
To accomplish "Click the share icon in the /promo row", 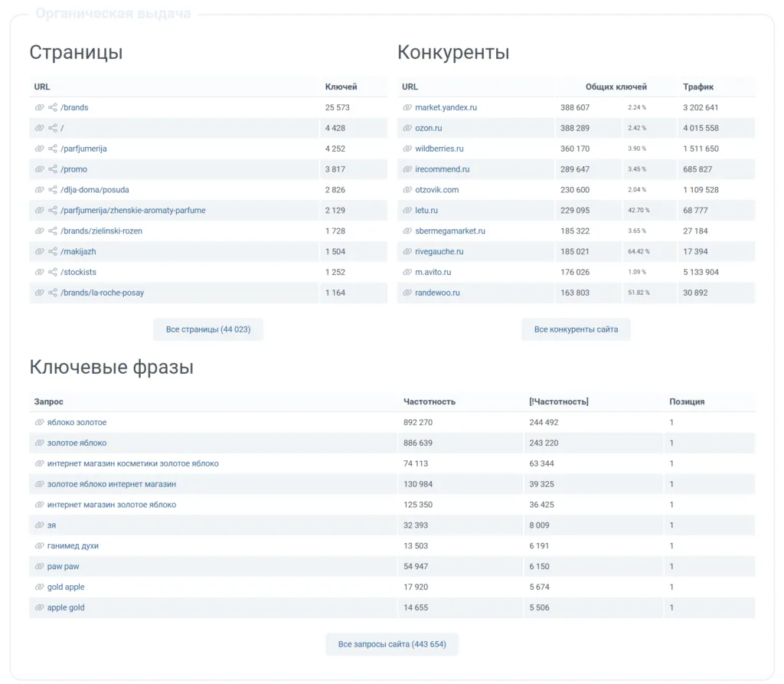I will click(53, 169).
